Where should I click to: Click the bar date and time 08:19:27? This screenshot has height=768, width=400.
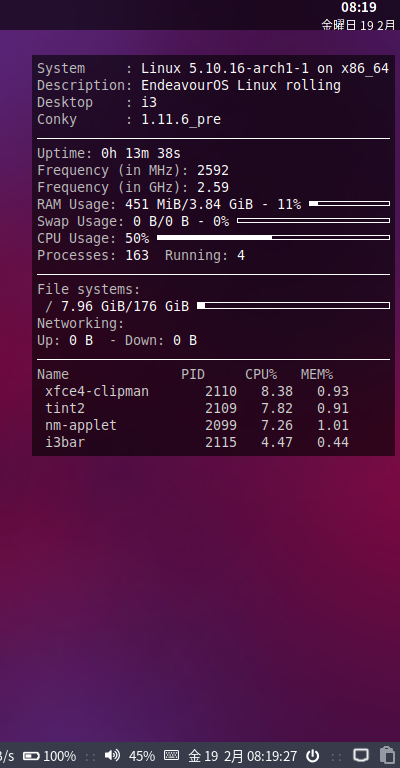pos(242,756)
